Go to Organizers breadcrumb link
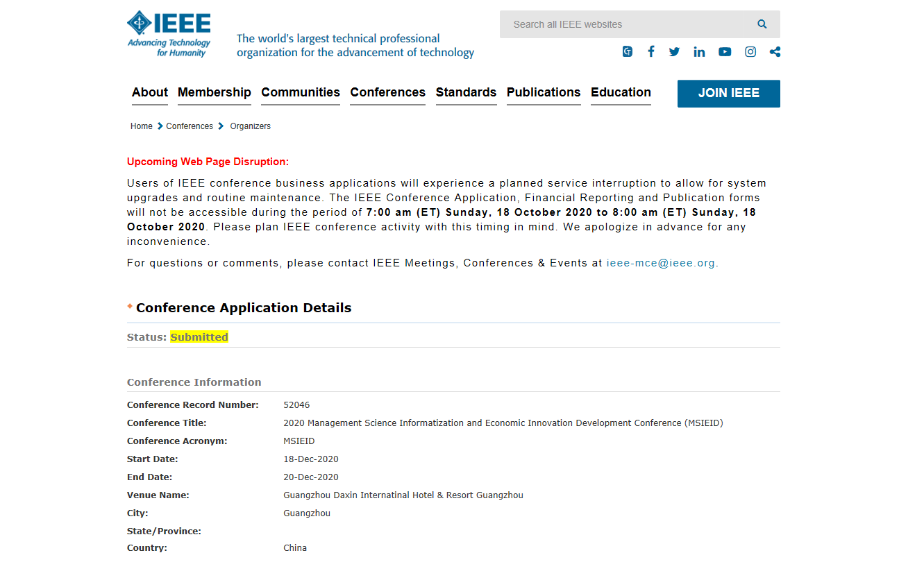 click(251, 126)
